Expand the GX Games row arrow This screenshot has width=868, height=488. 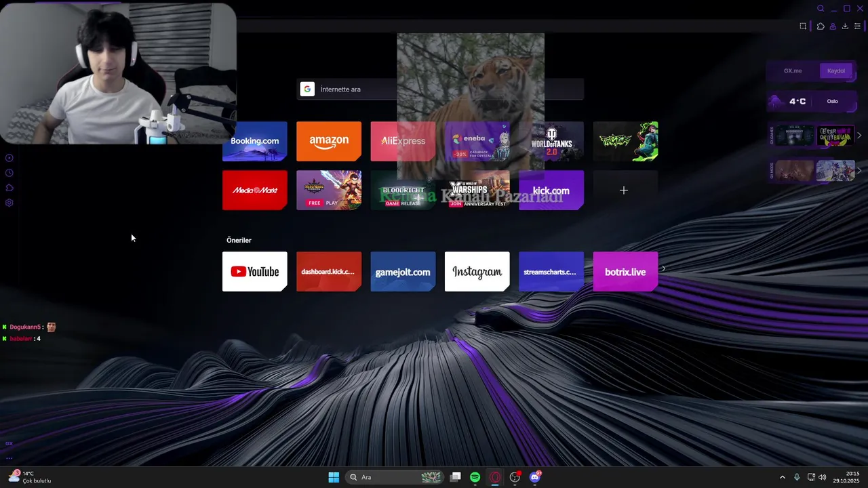point(859,136)
